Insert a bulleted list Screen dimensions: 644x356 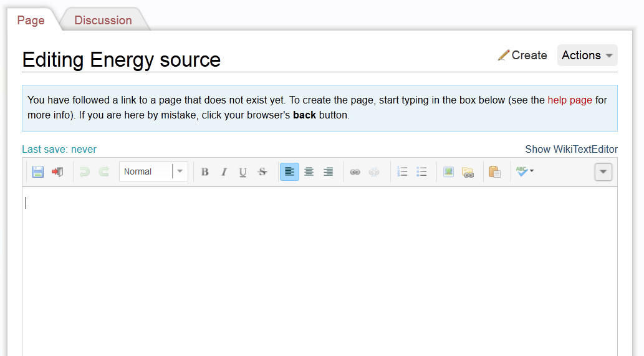point(421,172)
